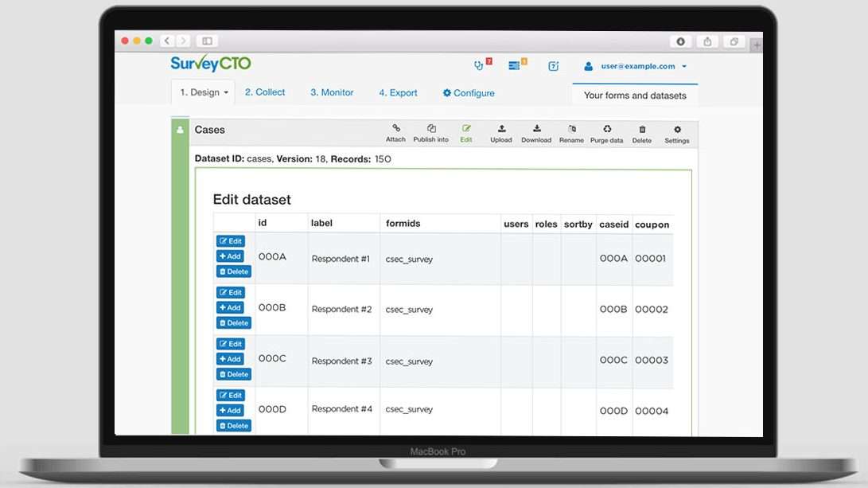Open the Configure tab
The width and height of the screenshot is (868, 488).
pos(469,93)
